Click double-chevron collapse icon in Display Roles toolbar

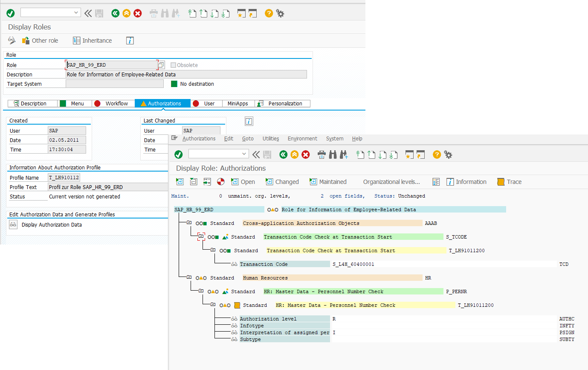pos(88,13)
